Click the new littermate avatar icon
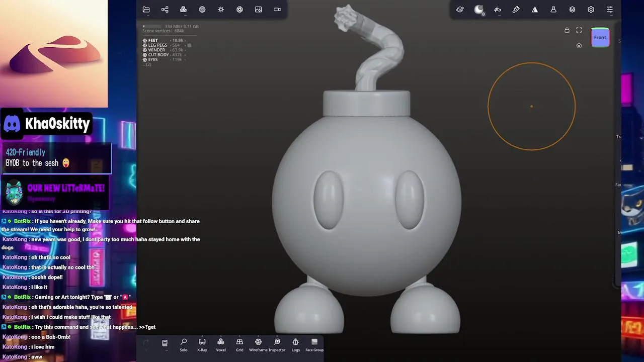This screenshot has width=644, height=362. [x=14, y=193]
